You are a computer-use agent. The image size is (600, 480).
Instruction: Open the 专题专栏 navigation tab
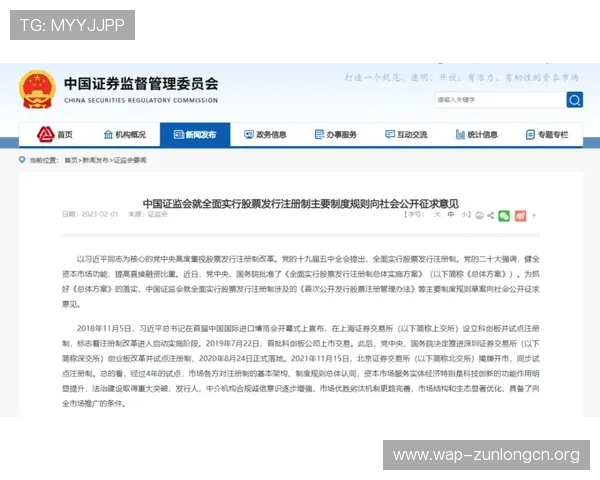click(x=547, y=135)
